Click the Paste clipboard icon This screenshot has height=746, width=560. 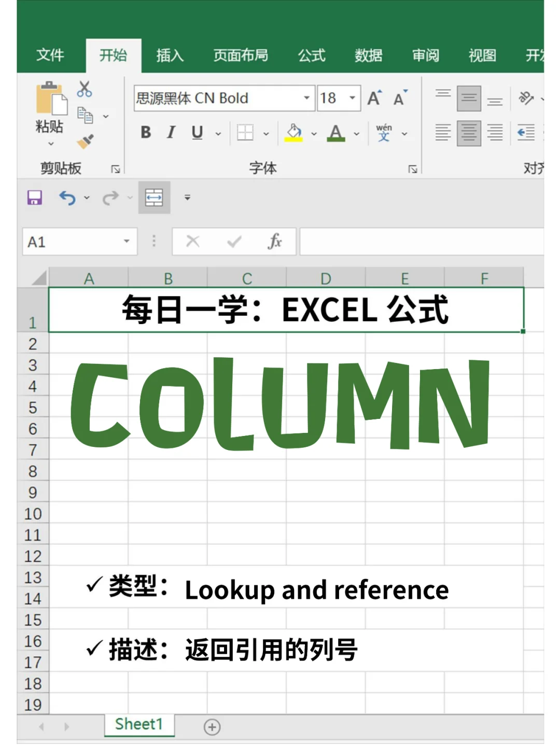point(51,97)
